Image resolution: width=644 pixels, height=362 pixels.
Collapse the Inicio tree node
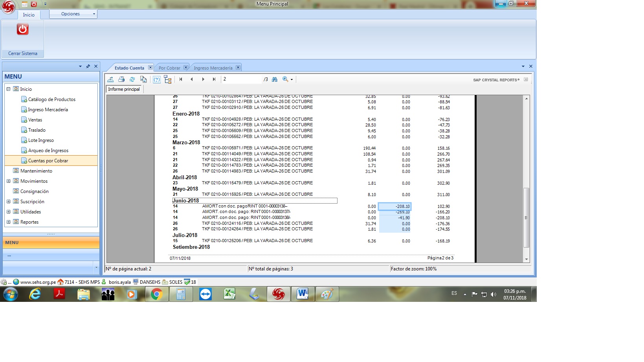8,89
